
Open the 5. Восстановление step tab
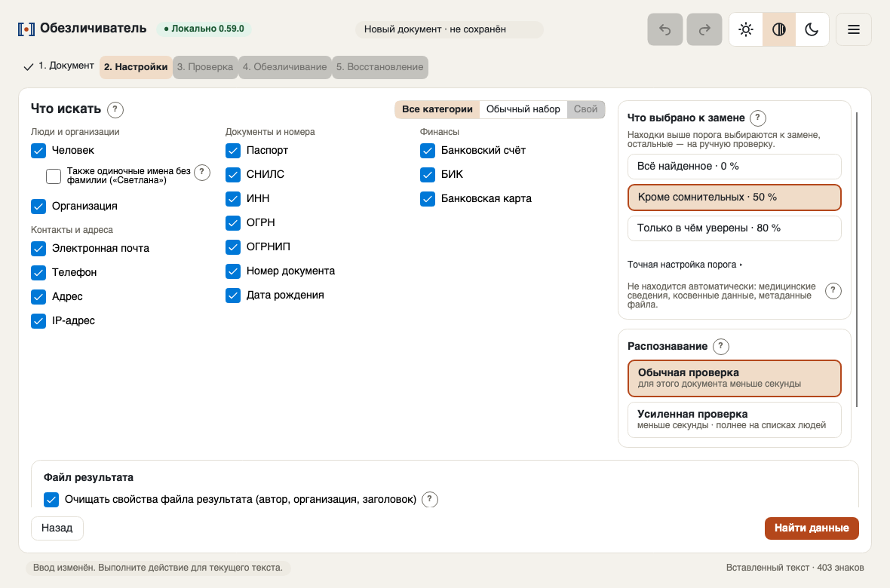click(x=379, y=67)
